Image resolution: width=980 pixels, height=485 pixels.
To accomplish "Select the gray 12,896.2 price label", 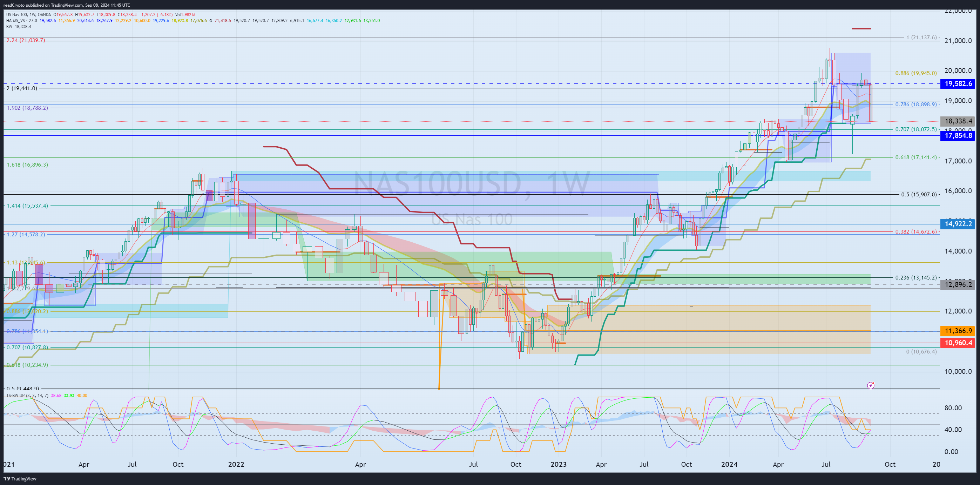I will click(957, 284).
